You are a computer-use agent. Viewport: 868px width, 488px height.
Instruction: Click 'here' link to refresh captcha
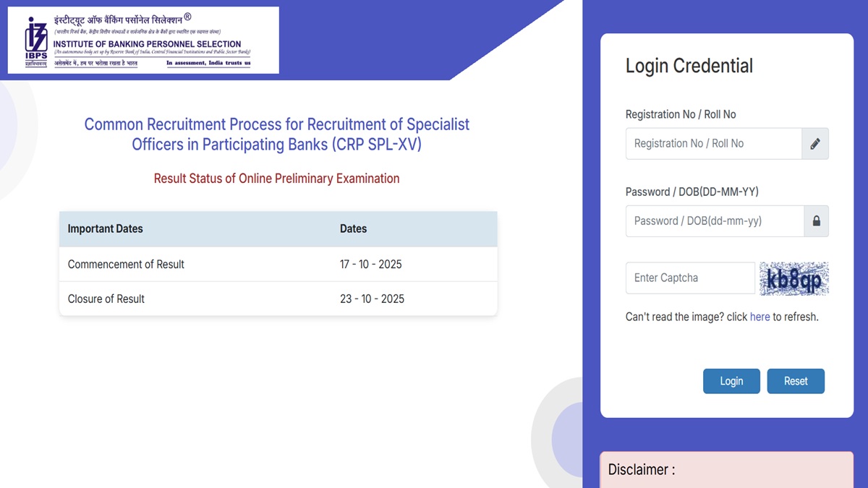tap(759, 317)
